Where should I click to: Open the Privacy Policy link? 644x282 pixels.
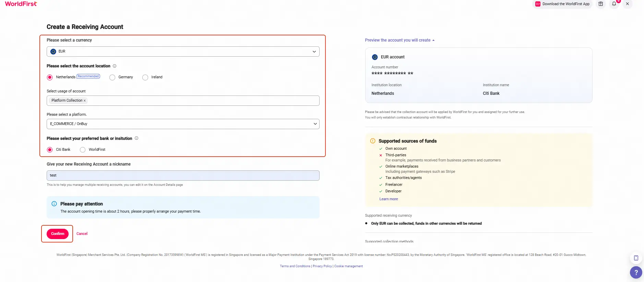(322, 266)
